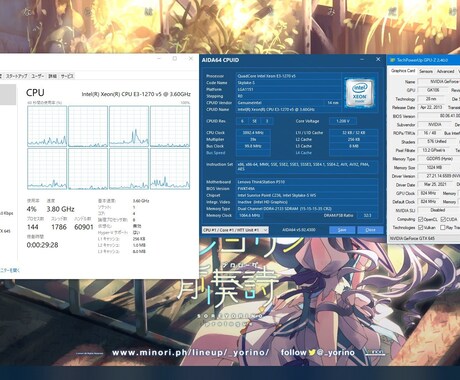This screenshot has height=380, width=460.
Task: Toggle the Vulkan checkbox in GPU-Z
Action: (x=421, y=227)
